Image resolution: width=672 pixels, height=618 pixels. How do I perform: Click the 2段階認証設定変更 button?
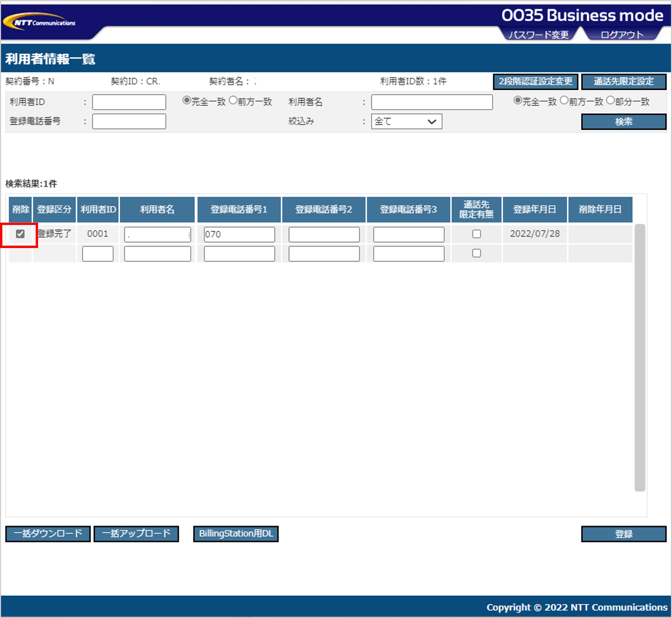(x=535, y=82)
